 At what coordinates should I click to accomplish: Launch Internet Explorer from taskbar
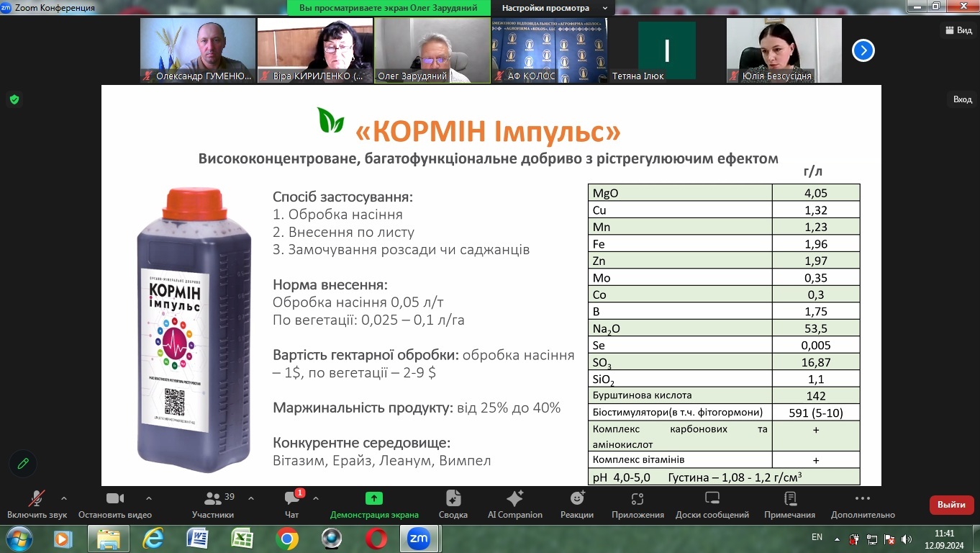pos(153,539)
